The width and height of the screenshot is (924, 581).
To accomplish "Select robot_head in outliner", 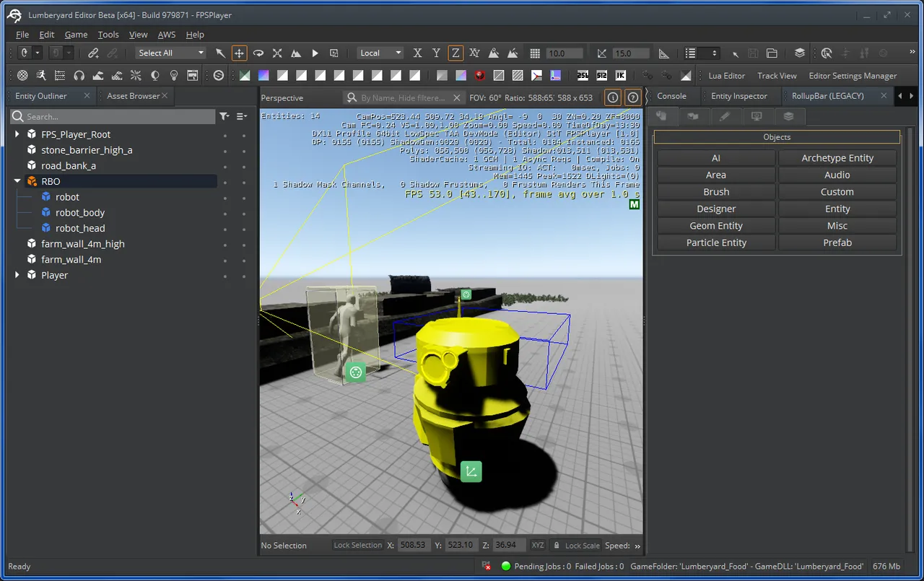I will 80,228.
